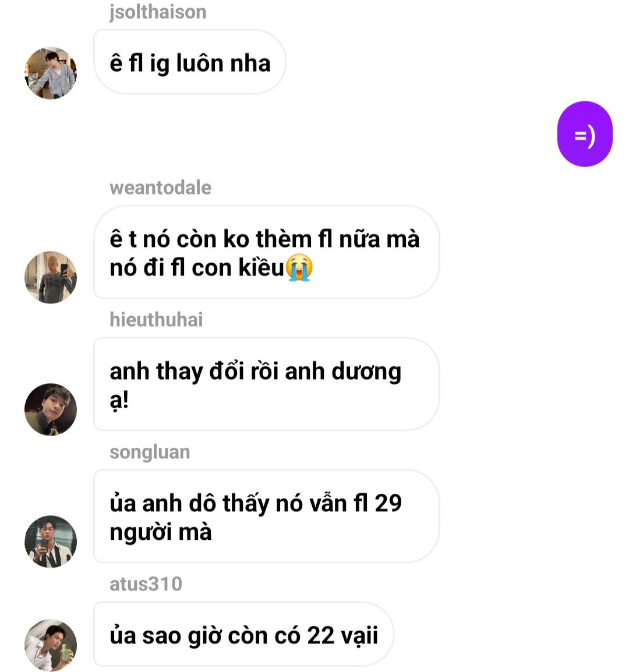Image resolution: width=629 pixels, height=672 pixels.
Task: View hieuthuhai's profile avatar
Action: coord(51,409)
